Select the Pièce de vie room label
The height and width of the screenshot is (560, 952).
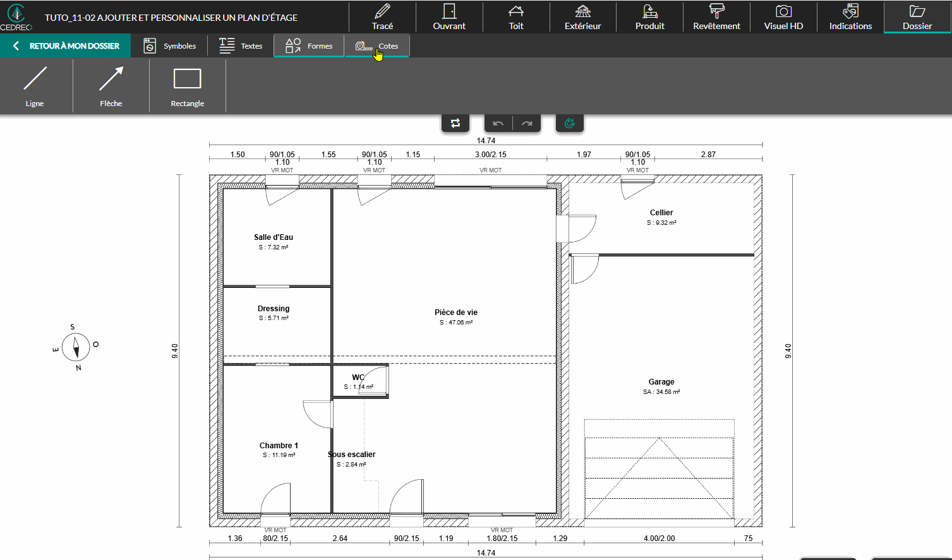[x=455, y=313]
